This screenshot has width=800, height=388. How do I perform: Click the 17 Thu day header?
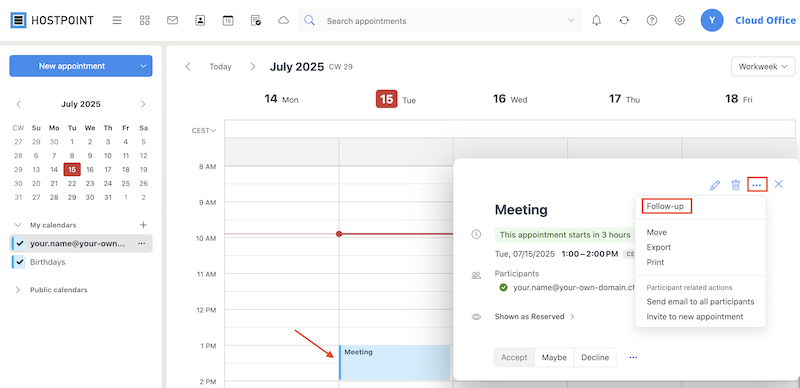click(x=624, y=99)
